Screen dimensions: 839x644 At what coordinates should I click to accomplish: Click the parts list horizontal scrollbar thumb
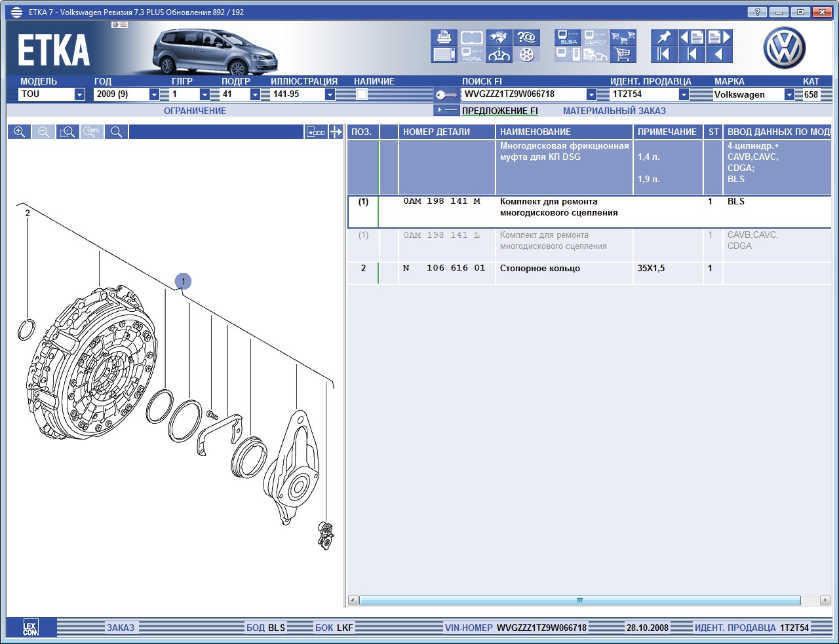580,600
